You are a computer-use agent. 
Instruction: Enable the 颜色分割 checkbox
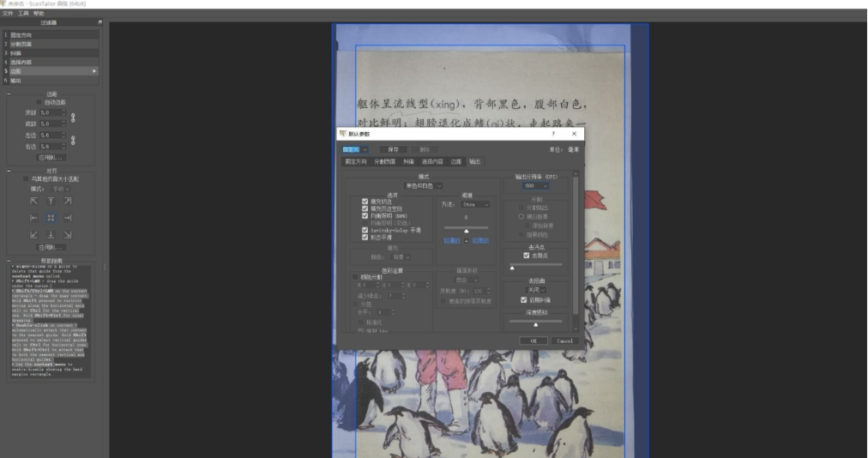pyautogui.click(x=355, y=277)
